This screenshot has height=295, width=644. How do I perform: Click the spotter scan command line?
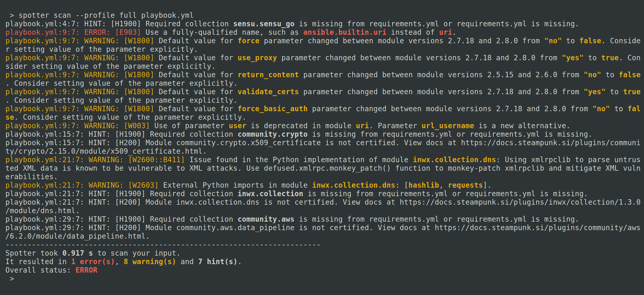[x=106, y=15]
